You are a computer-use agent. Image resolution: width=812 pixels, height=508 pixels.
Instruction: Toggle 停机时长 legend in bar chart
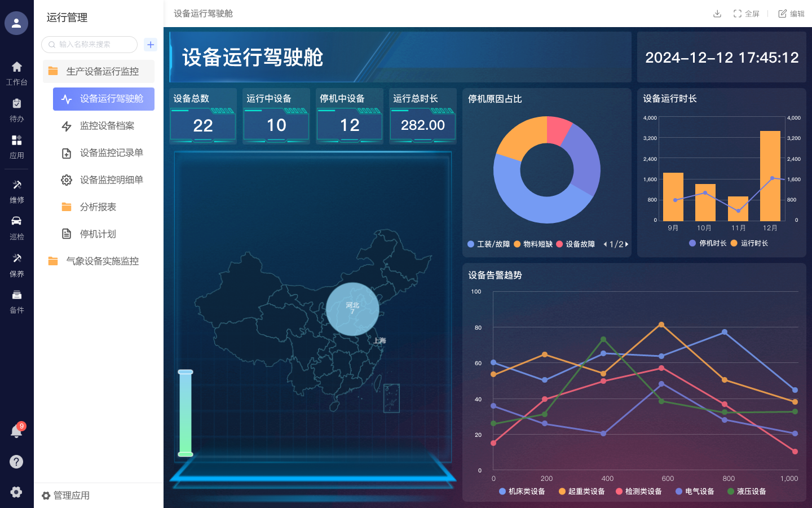(708, 243)
